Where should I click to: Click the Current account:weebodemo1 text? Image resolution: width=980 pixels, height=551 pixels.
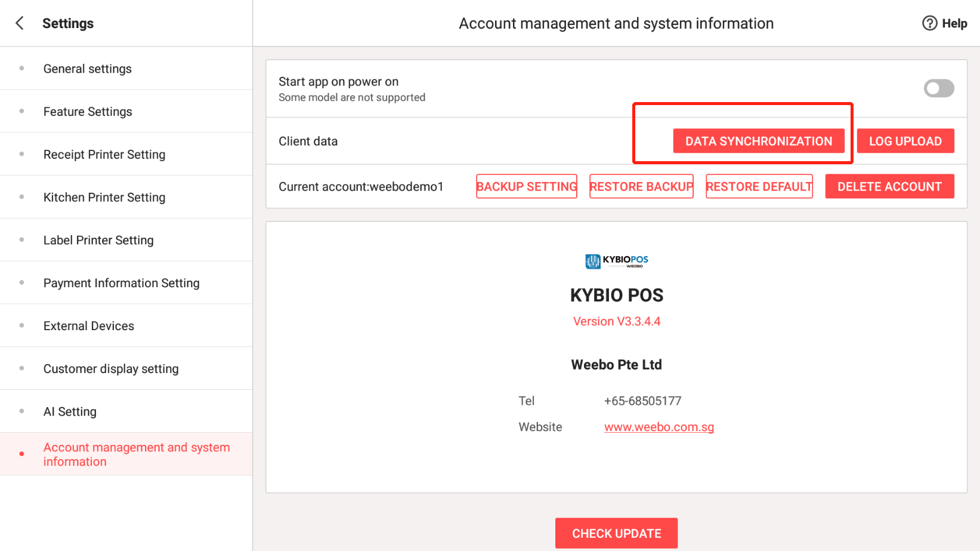pyautogui.click(x=361, y=187)
